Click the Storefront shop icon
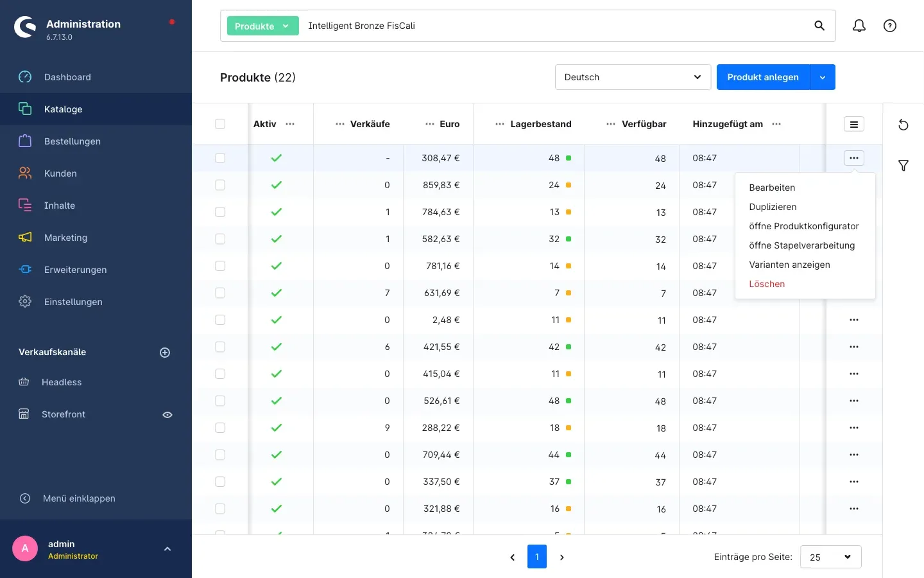Image resolution: width=924 pixels, height=578 pixels. [24, 414]
